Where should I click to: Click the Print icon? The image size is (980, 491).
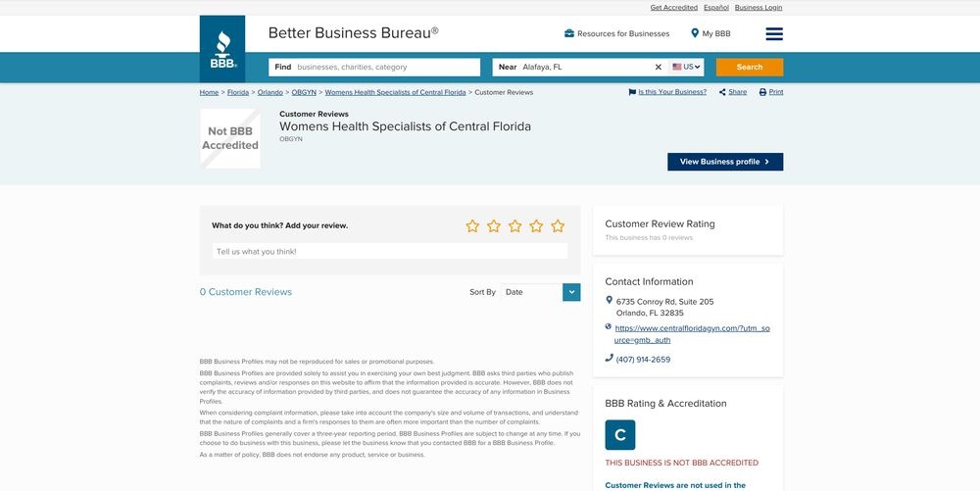(763, 92)
